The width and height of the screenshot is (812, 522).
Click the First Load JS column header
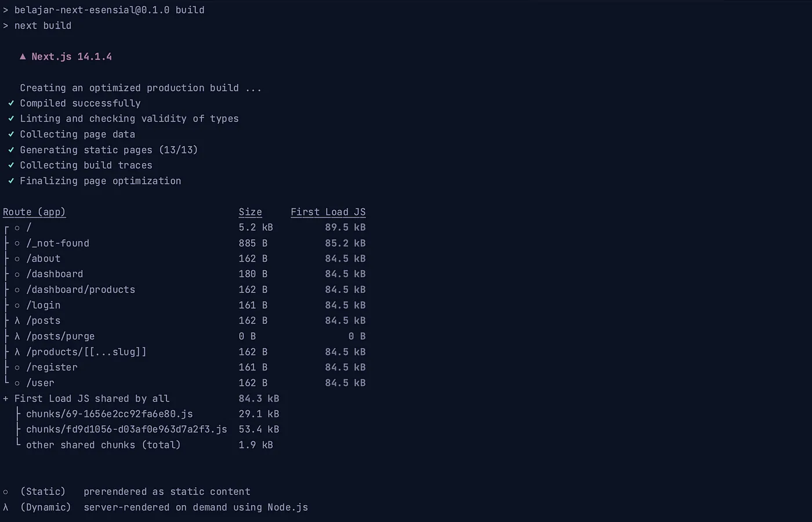pos(328,212)
